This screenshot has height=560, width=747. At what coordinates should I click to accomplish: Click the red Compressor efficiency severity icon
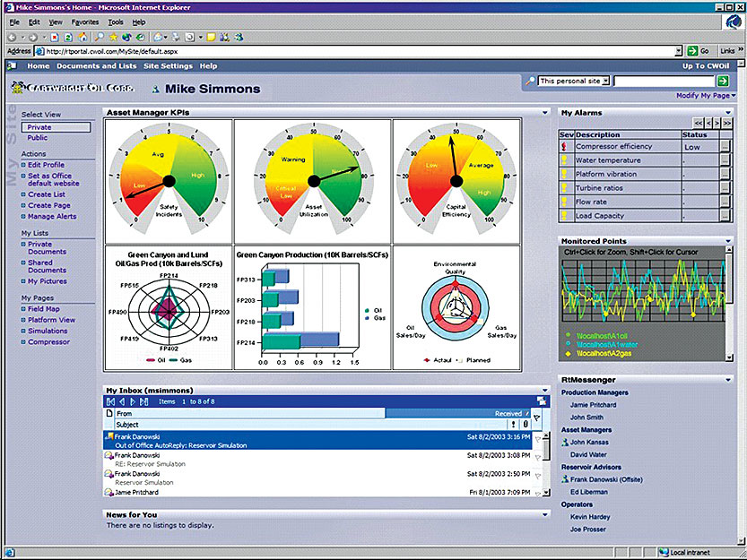coord(566,147)
